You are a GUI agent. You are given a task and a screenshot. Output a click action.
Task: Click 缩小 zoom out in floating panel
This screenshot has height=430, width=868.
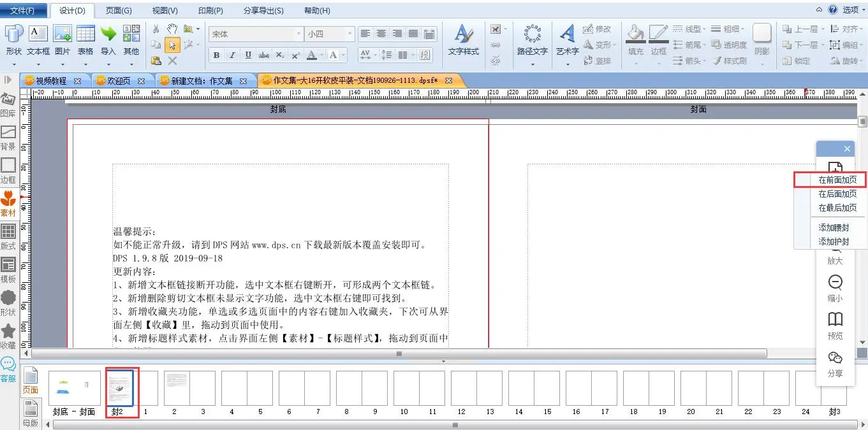coord(835,289)
